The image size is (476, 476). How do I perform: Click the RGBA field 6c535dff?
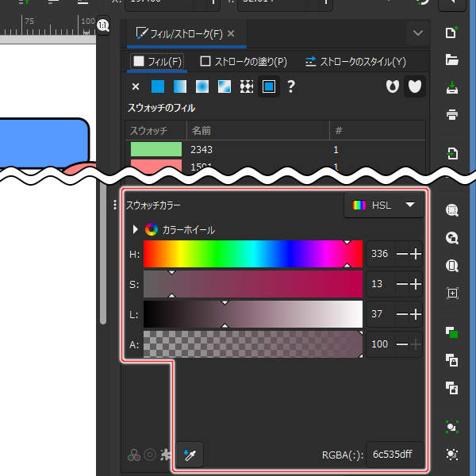(394, 455)
